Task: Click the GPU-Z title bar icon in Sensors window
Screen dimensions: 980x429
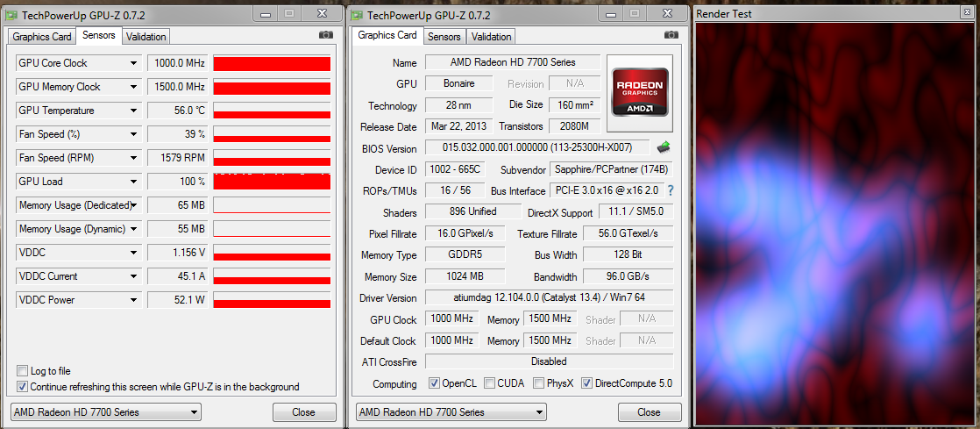Action: 11,15
